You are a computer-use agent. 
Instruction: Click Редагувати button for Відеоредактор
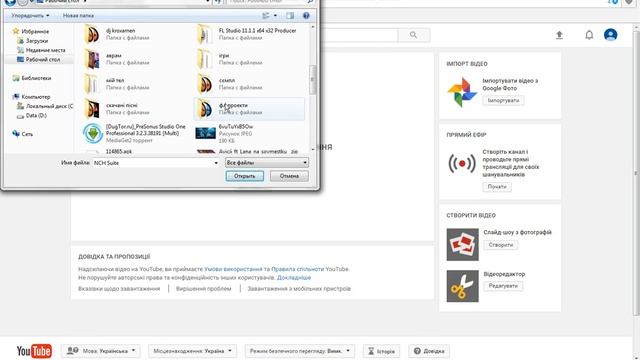point(503,286)
